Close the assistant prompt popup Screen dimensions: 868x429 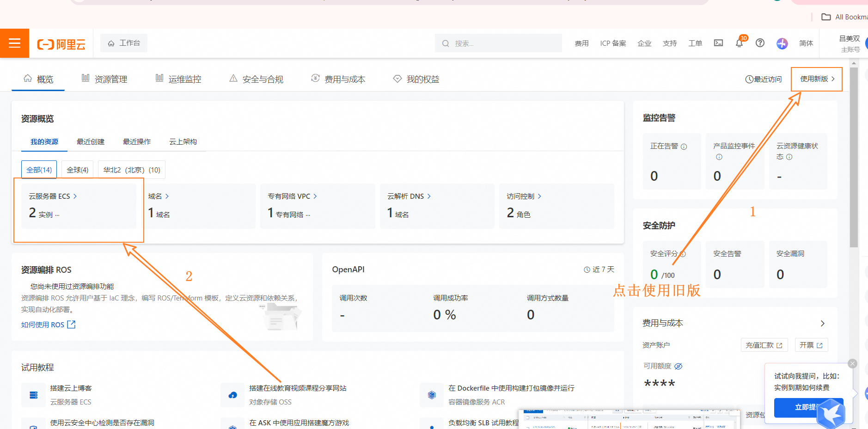click(x=853, y=363)
